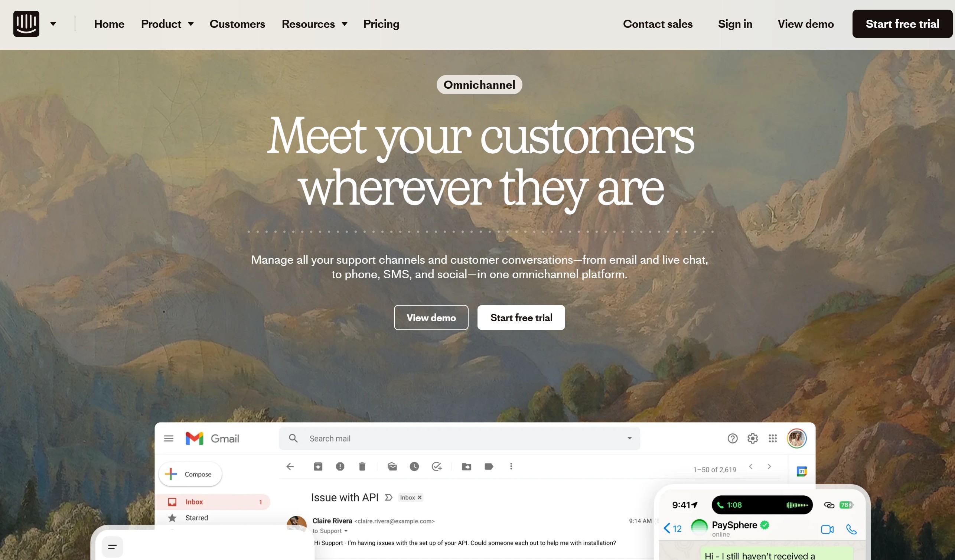
Task: Open search options dropdown in Gmail search
Action: point(629,438)
